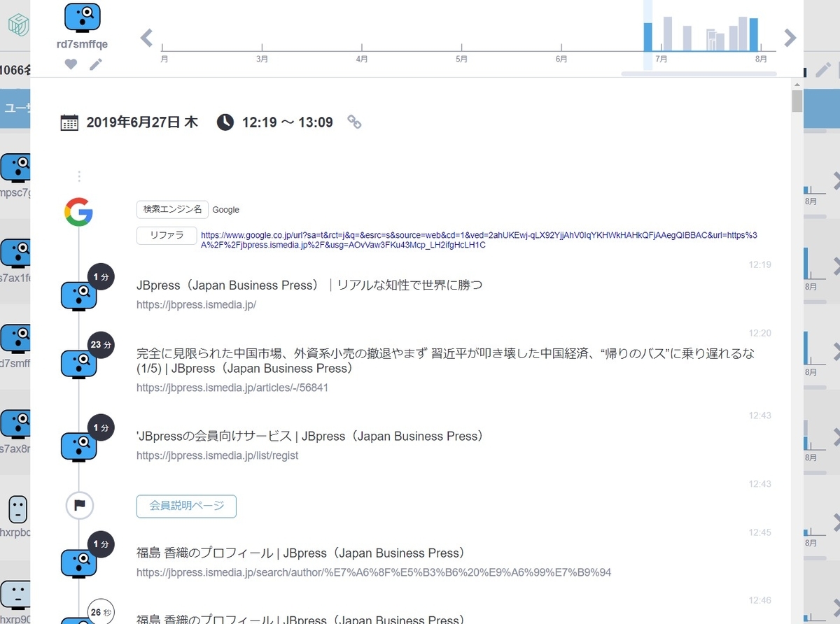This screenshot has width=840, height=624.
Task: Click the 検索エンジン名 label button
Action: click(x=172, y=209)
